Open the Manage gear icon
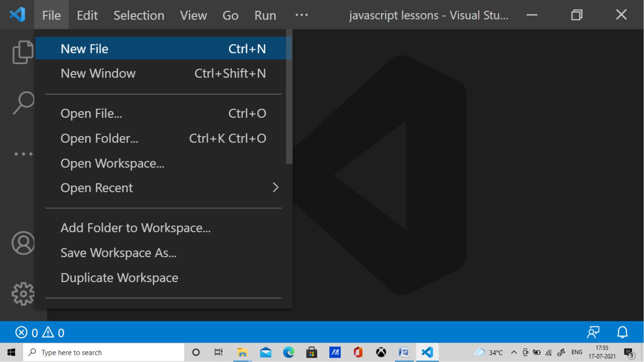 (23, 294)
